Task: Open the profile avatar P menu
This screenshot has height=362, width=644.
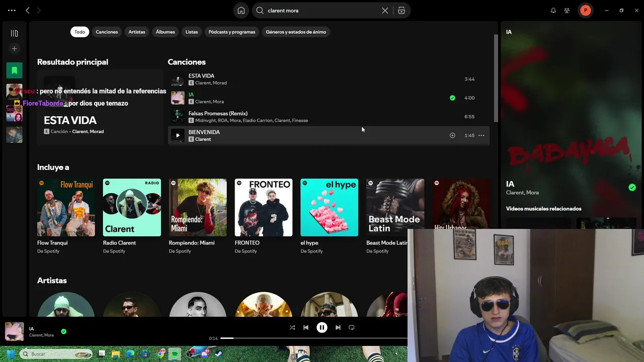Action: tap(586, 11)
